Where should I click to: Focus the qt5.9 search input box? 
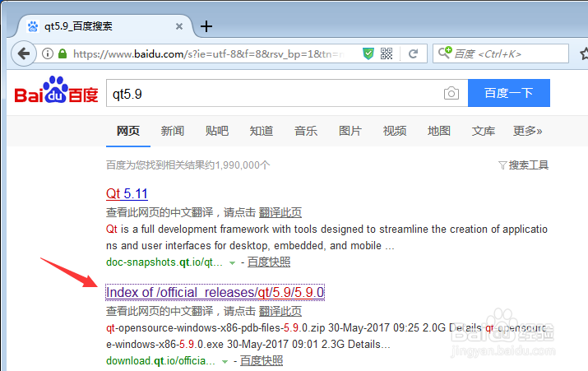[287, 93]
